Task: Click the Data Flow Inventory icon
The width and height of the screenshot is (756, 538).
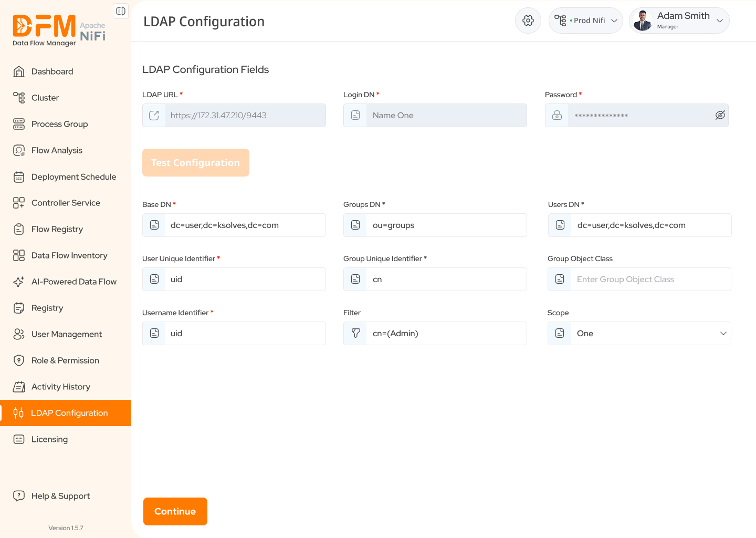Action: click(19, 255)
